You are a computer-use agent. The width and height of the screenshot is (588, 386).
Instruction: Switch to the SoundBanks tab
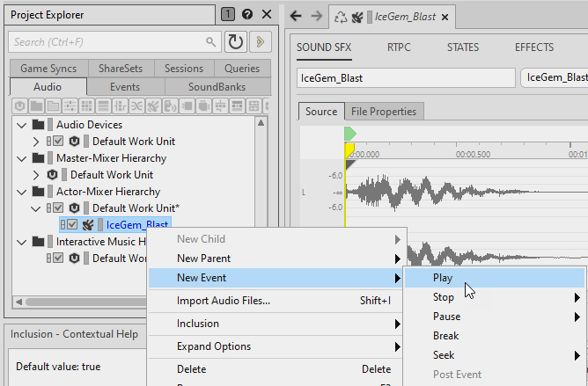(217, 87)
